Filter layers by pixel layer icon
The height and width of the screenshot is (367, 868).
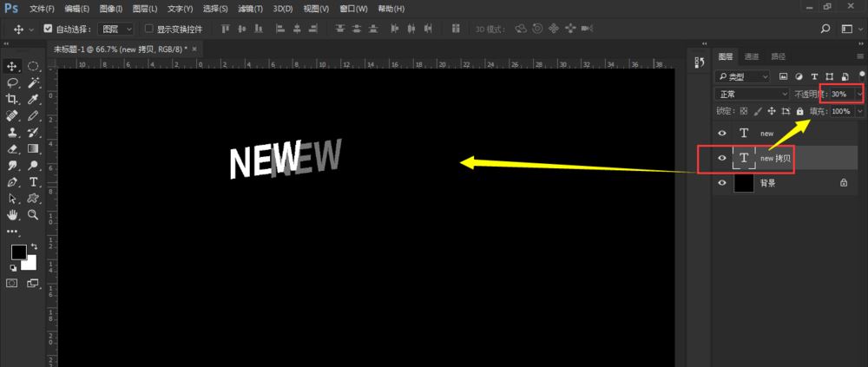783,76
